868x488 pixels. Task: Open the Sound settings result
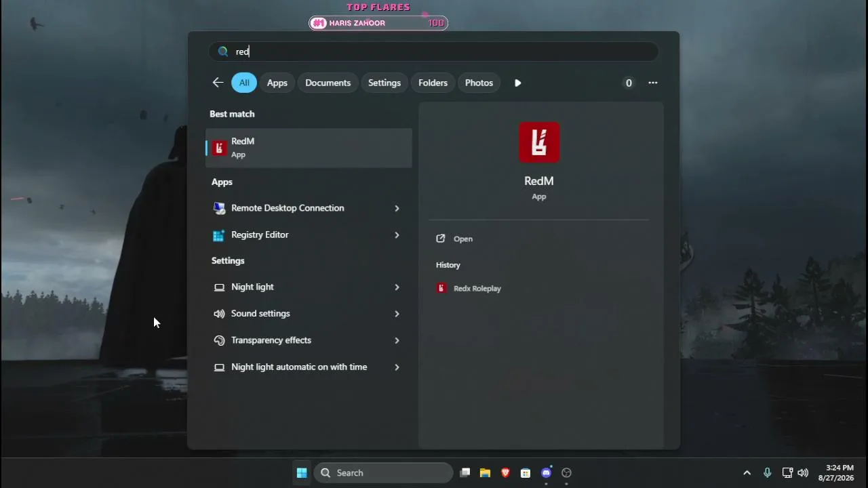click(309, 314)
